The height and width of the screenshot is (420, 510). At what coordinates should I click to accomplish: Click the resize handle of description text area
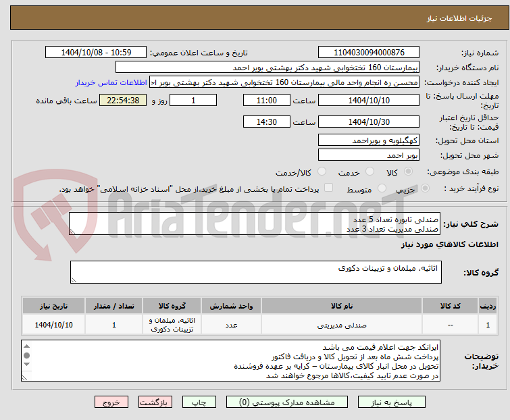(72, 232)
